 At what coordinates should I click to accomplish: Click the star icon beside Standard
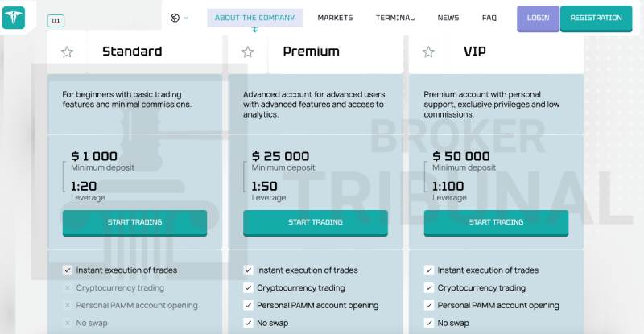pyautogui.click(x=67, y=52)
